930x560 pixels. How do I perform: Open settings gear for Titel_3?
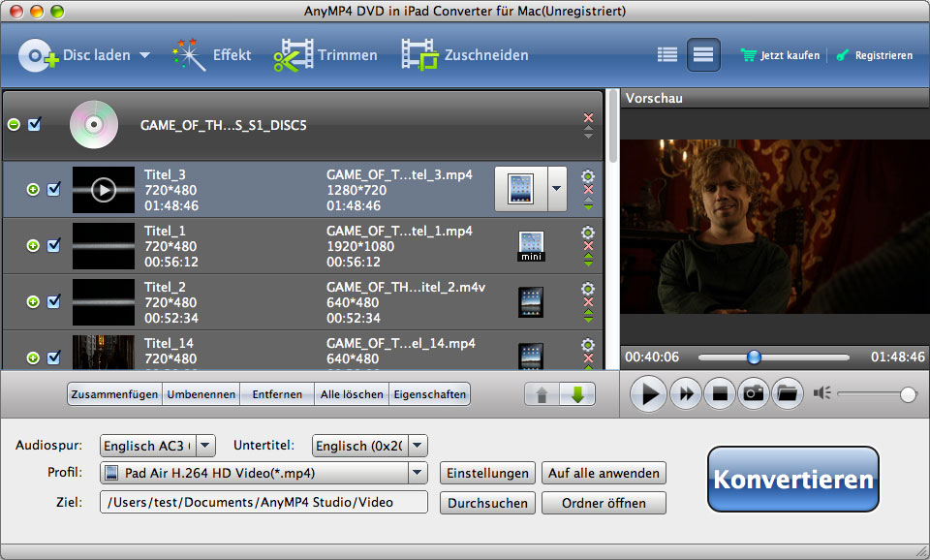pos(588,176)
